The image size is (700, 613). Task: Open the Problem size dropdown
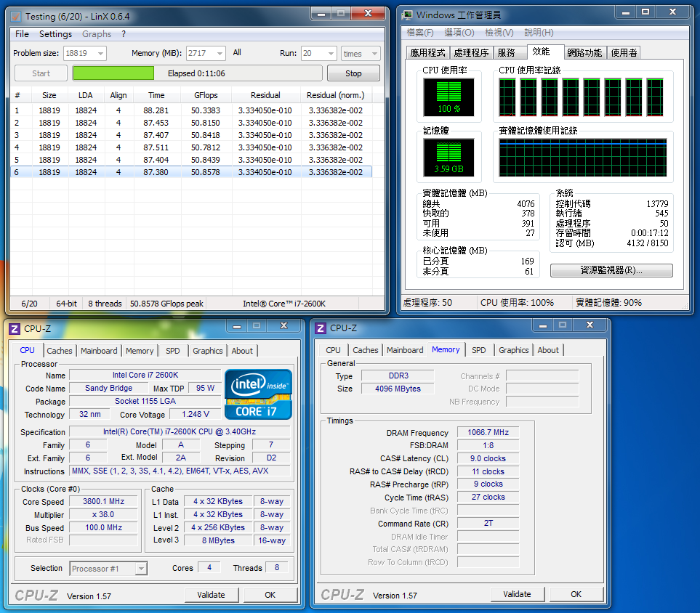[x=101, y=54]
